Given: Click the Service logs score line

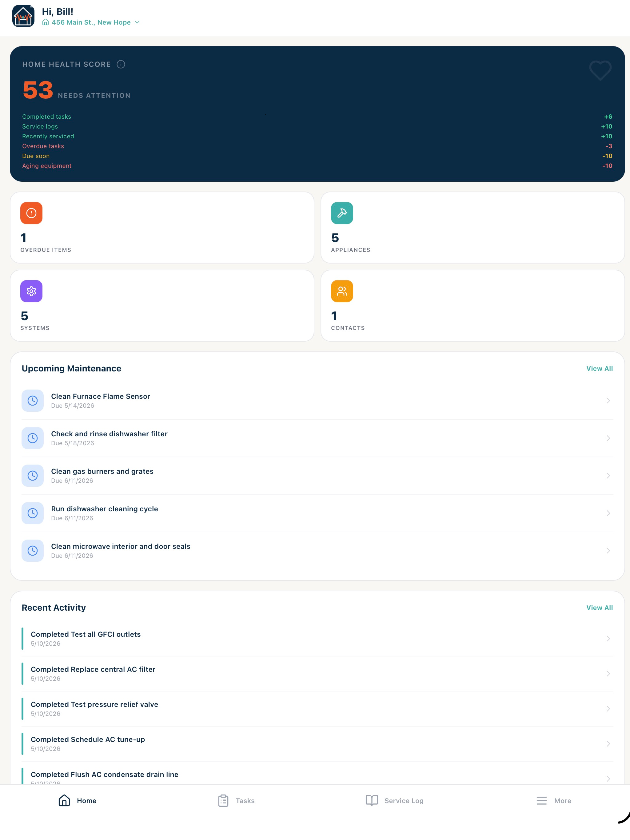Looking at the screenshot, I should pos(317,126).
